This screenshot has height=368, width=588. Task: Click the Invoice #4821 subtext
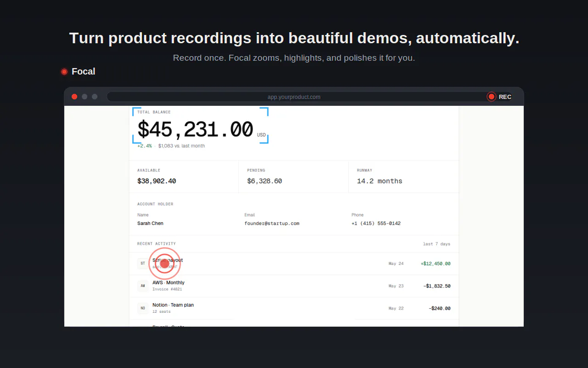(x=167, y=289)
